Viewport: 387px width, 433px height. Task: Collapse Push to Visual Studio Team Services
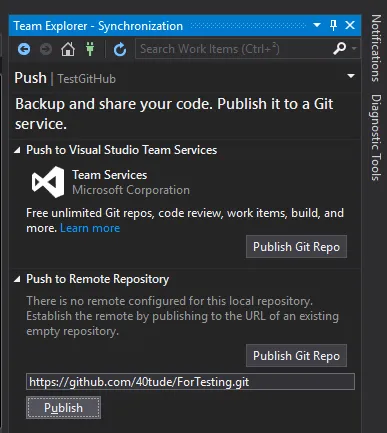(x=17, y=151)
